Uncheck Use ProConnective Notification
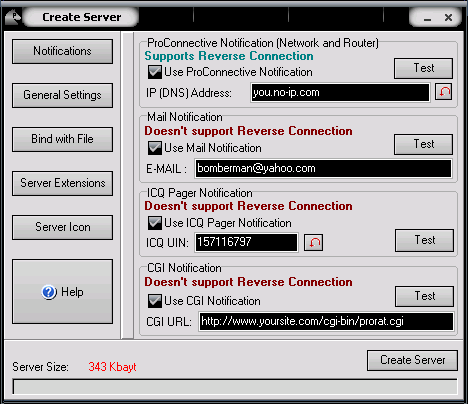This screenshot has width=468, height=404. point(155,72)
